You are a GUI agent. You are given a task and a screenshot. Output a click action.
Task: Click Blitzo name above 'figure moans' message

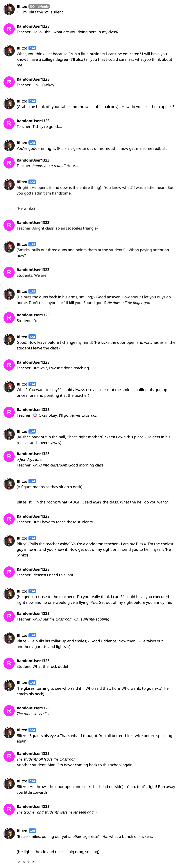coord(22,481)
